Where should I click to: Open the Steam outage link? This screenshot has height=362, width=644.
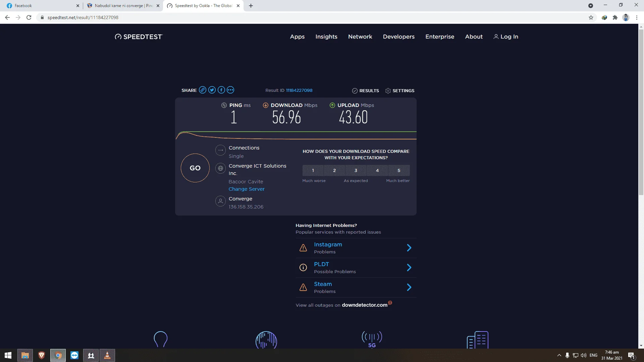coord(323,284)
